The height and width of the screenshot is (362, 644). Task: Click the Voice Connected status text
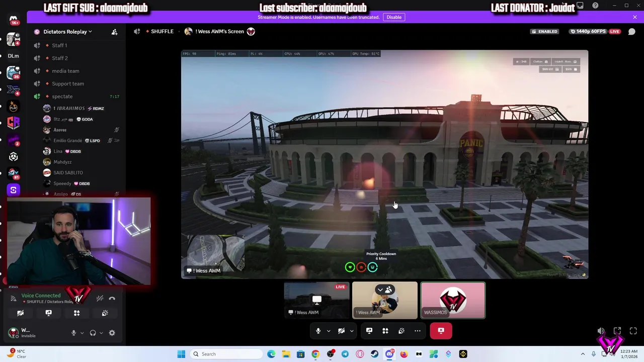(x=41, y=296)
